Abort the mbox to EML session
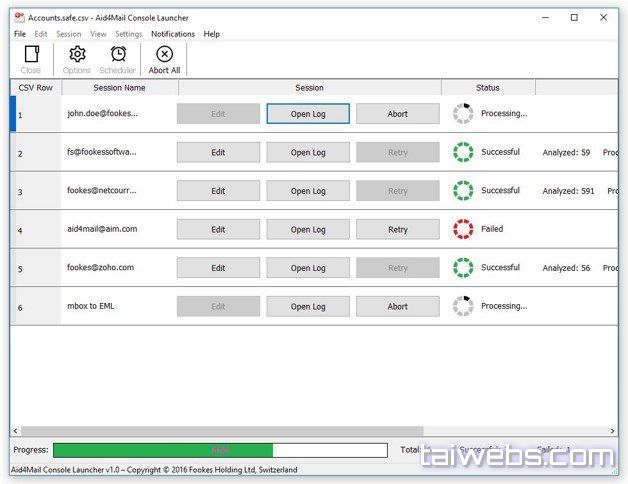The height and width of the screenshot is (484, 628). point(397,306)
